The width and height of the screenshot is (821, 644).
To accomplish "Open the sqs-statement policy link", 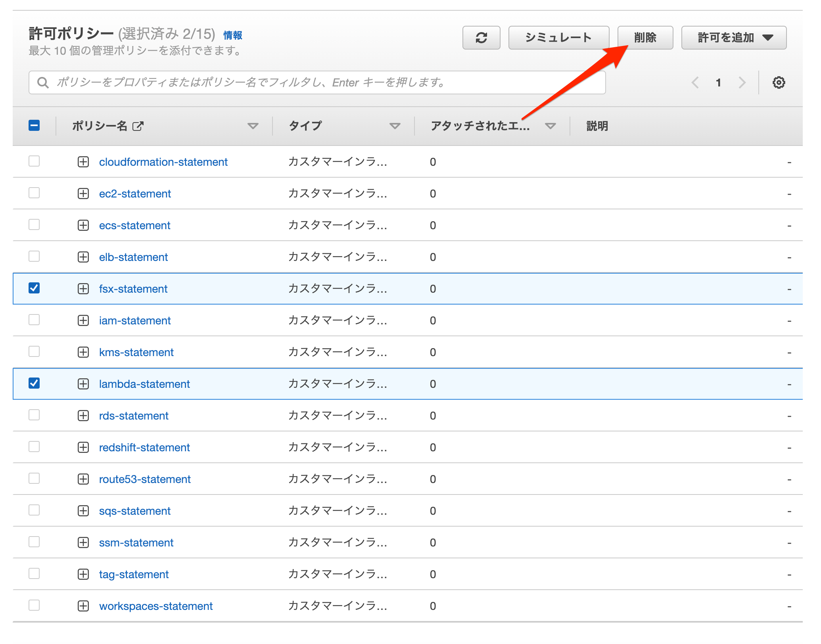I will coord(135,511).
